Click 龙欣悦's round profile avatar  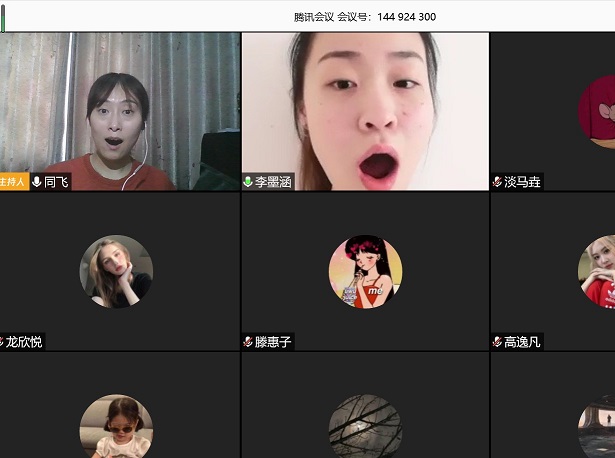click(116, 272)
